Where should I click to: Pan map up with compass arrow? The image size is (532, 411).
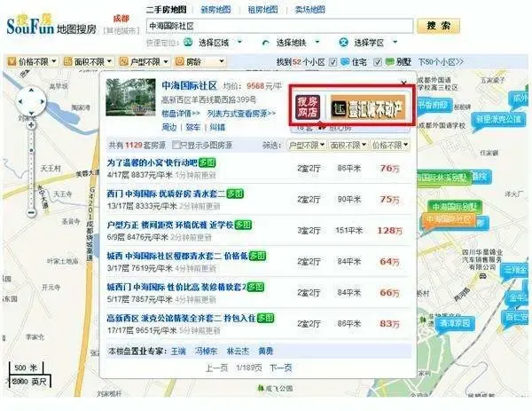click(31, 91)
